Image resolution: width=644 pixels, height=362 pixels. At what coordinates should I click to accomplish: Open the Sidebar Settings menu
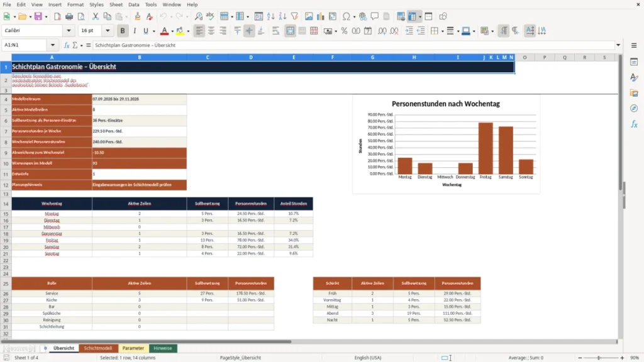(634, 45)
